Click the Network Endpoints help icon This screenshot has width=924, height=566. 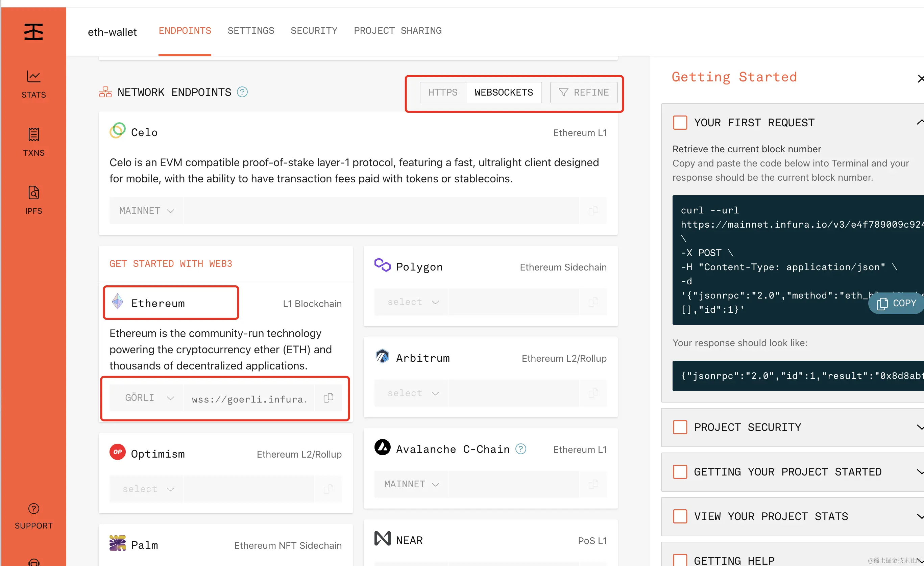click(x=242, y=92)
